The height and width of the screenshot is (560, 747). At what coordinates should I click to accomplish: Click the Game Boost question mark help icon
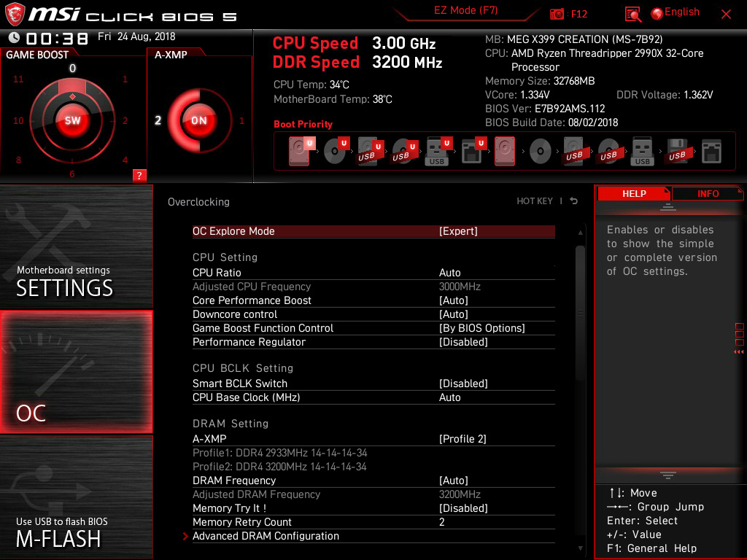pyautogui.click(x=139, y=175)
